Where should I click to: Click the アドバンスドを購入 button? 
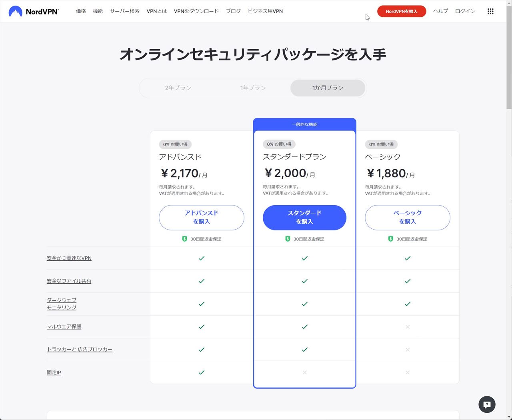[202, 218]
